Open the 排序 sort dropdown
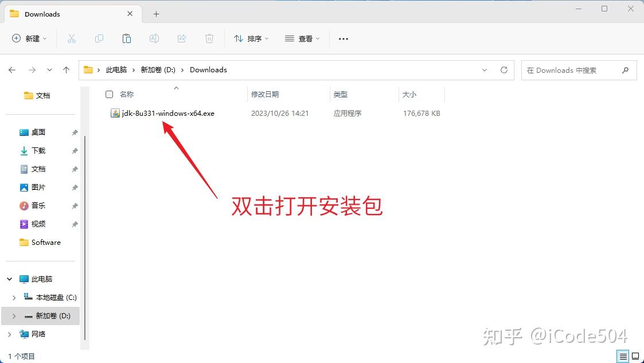The height and width of the screenshot is (363, 644). [x=252, y=38]
